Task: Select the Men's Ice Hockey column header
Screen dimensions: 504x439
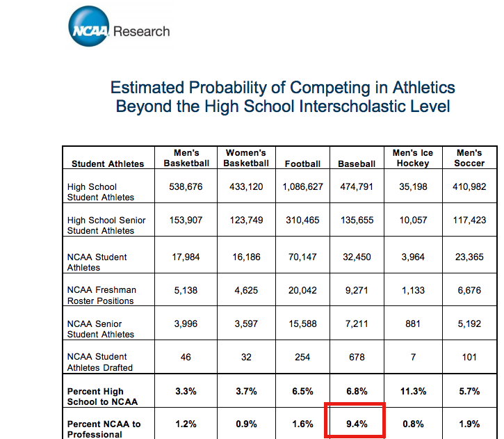Action: [x=413, y=158]
